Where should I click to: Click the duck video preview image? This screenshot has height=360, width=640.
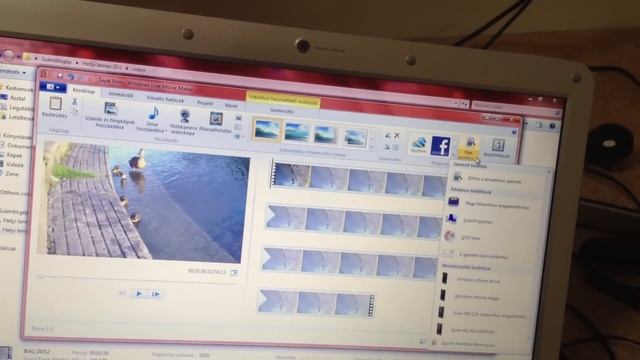144,202
